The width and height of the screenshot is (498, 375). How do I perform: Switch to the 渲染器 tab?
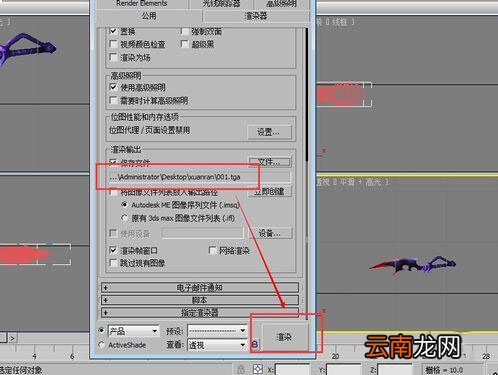pos(256,16)
